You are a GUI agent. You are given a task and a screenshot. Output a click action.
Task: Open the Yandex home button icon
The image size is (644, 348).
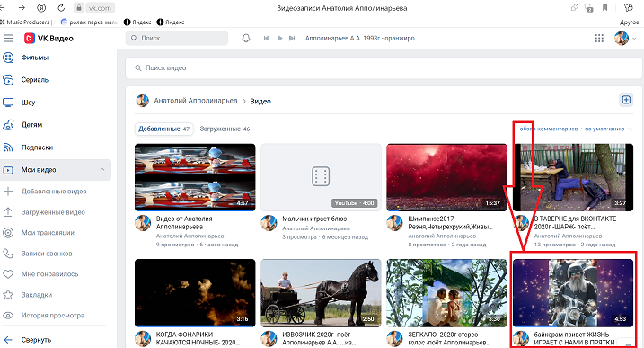pos(41,8)
